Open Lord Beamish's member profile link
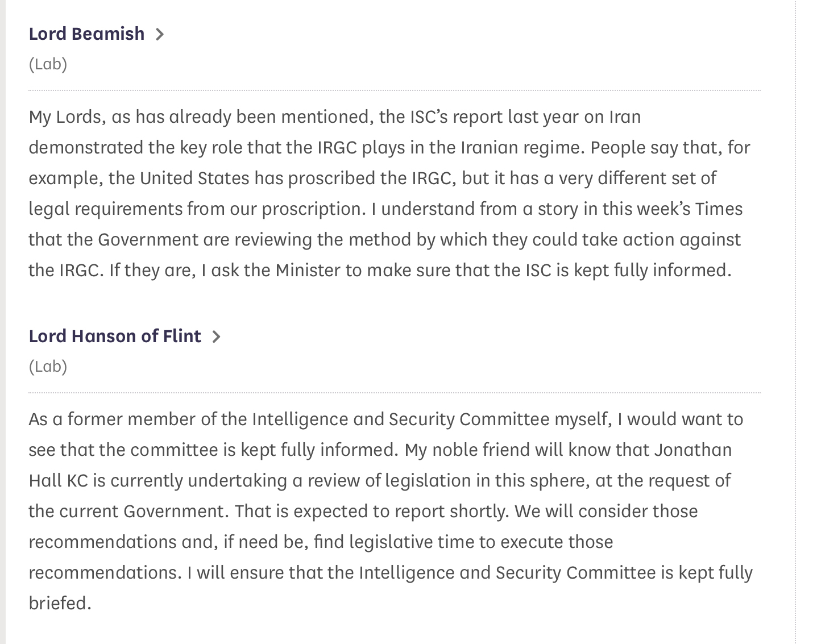This screenshot has height=644, width=817. [86, 34]
